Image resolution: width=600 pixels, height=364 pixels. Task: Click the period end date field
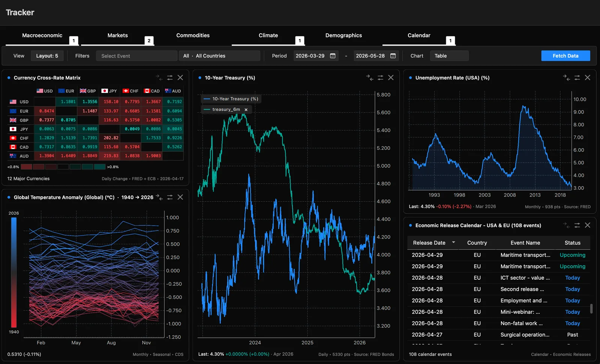pos(376,56)
